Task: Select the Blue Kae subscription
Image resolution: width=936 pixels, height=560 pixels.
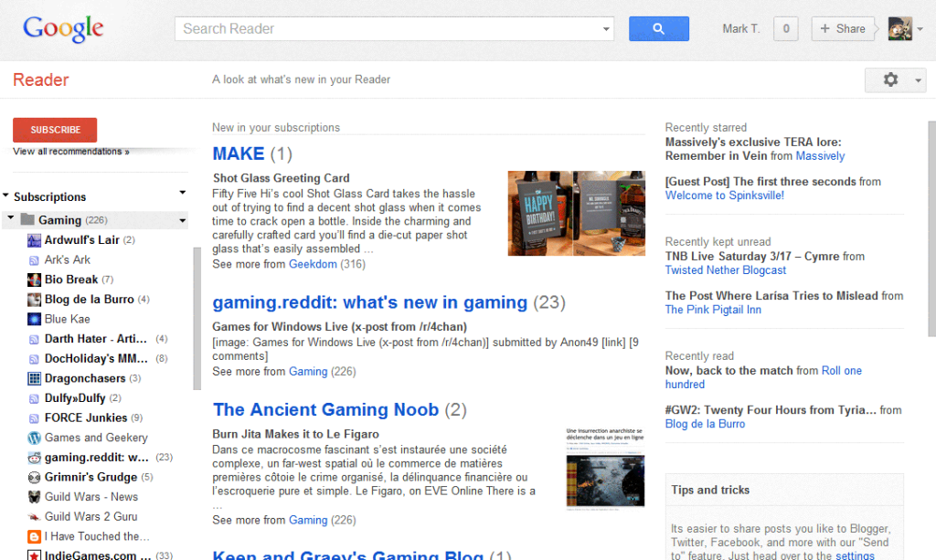Action: pos(67,319)
